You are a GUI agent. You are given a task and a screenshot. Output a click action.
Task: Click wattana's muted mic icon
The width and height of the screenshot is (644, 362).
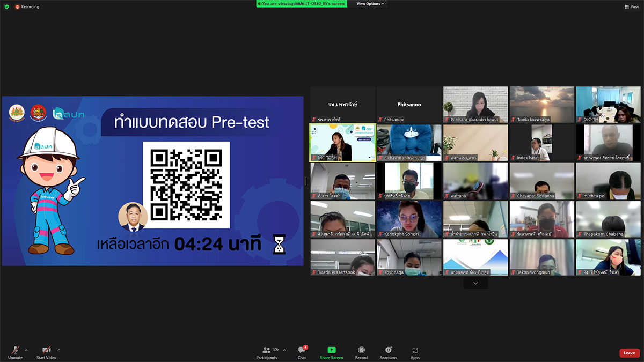[447, 196]
